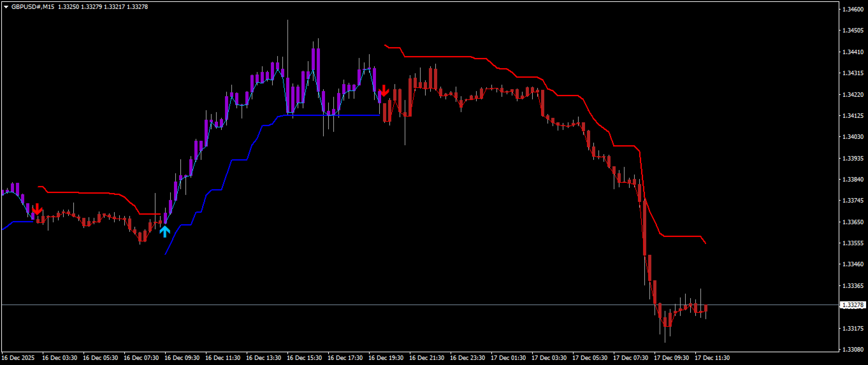
Task: Click the 16 Dec 09:30 time label
Action: [x=182, y=358]
